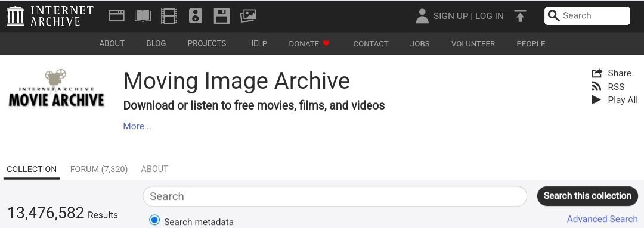This screenshot has height=228, width=644.
Task: Click the Download or listen subtitle text
Action: click(254, 105)
